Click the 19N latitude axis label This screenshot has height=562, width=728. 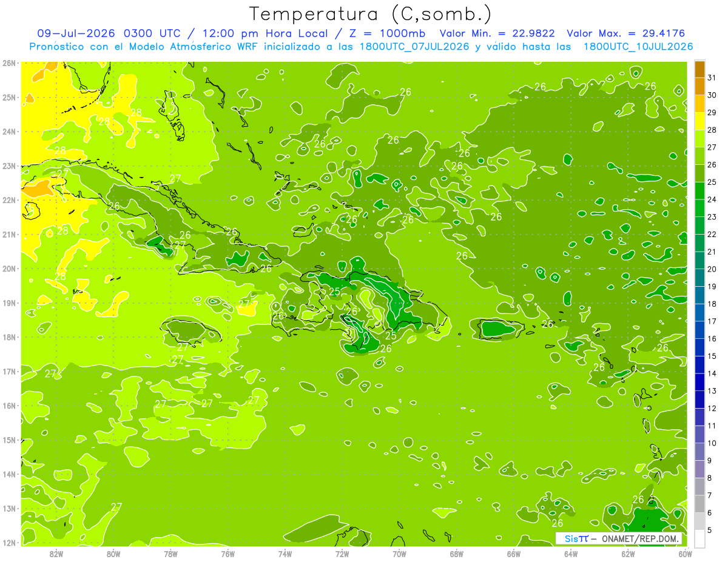click(9, 303)
